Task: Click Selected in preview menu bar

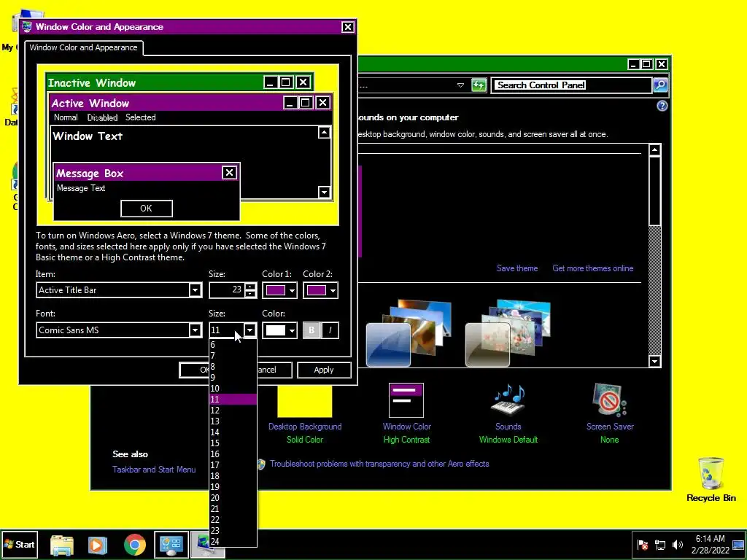Action: click(x=141, y=117)
